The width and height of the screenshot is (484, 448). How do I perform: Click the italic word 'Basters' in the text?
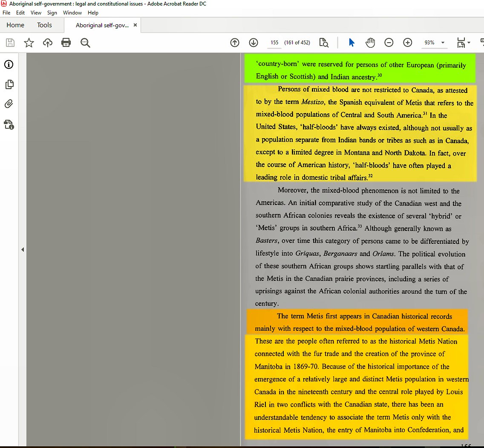pos(267,240)
